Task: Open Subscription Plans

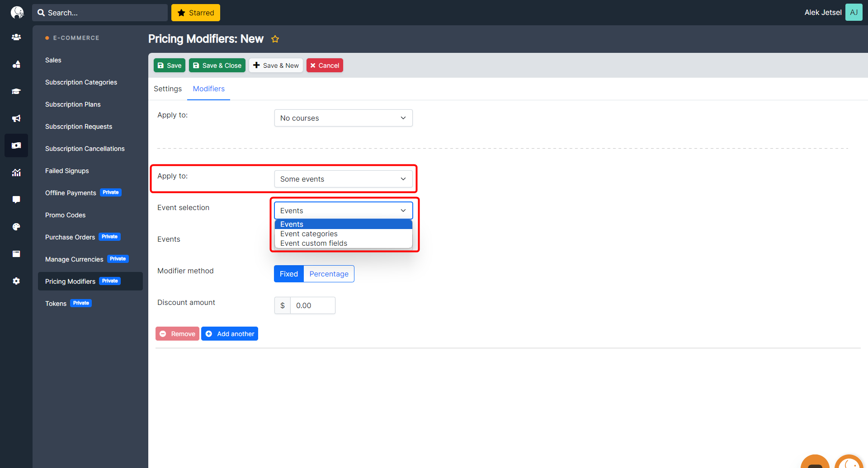Action: (73, 104)
